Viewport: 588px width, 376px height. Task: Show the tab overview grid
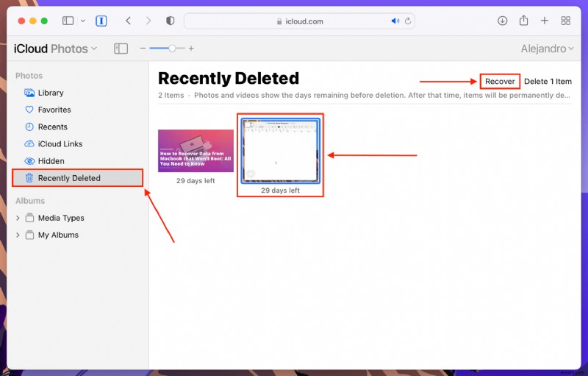565,21
